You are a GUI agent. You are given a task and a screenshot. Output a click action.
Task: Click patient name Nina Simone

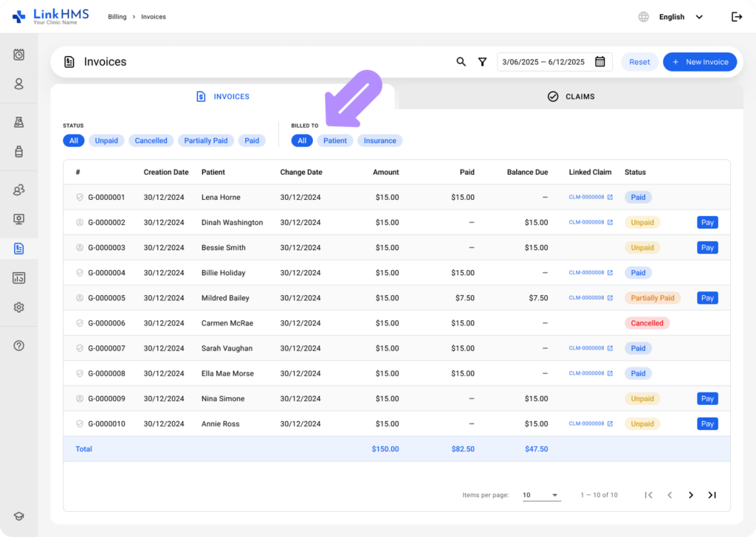coord(223,399)
